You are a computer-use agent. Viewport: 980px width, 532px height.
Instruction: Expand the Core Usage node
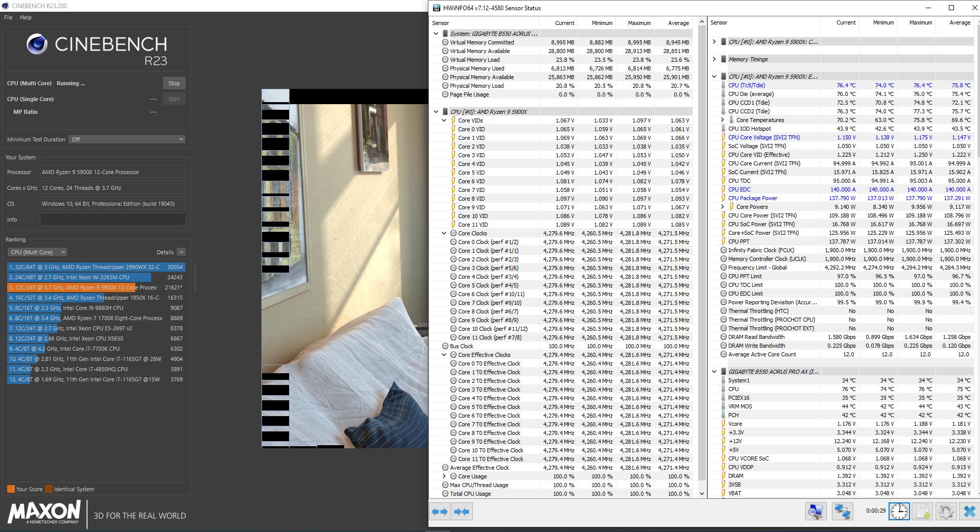[x=444, y=476]
